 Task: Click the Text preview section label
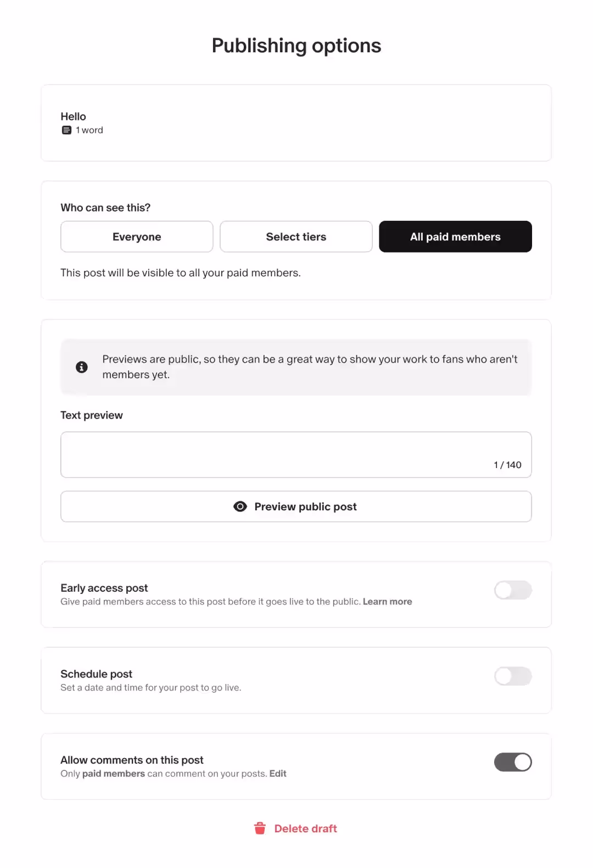tap(92, 415)
